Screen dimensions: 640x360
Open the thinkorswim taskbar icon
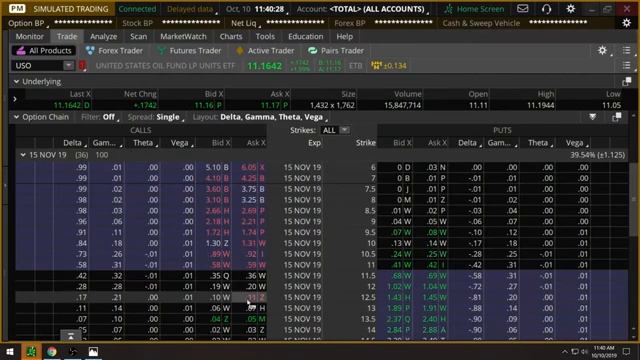coord(31,351)
